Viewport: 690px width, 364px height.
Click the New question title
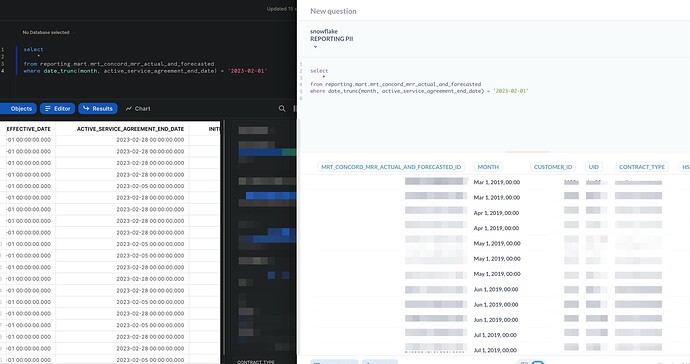tap(333, 11)
